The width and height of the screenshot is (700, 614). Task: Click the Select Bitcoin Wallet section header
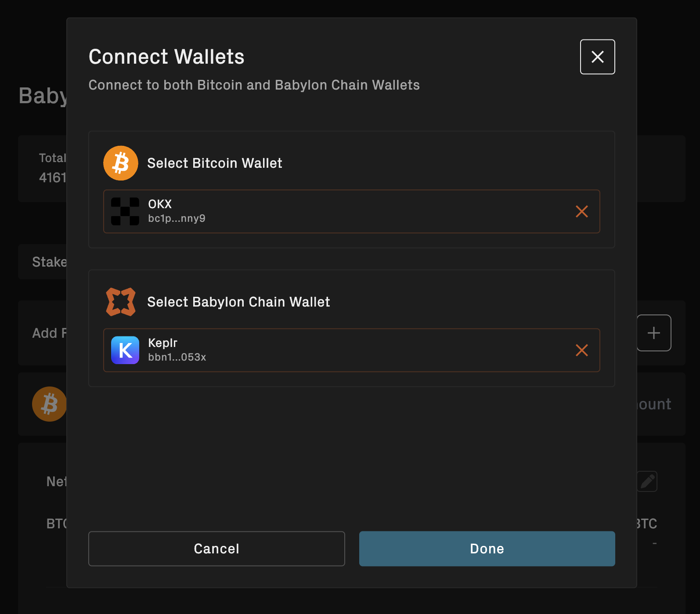215,163
